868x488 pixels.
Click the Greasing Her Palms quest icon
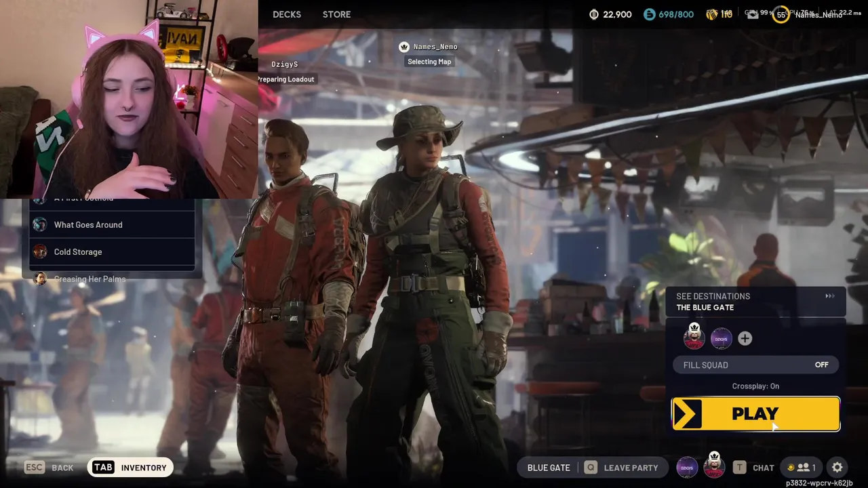[x=40, y=279]
